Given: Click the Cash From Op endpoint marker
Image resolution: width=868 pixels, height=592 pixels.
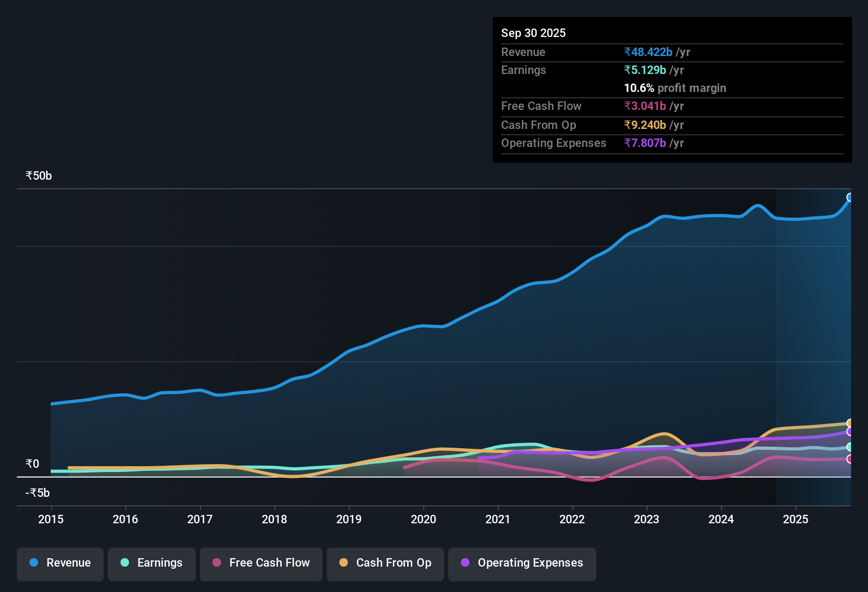Looking at the screenshot, I should [850, 423].
